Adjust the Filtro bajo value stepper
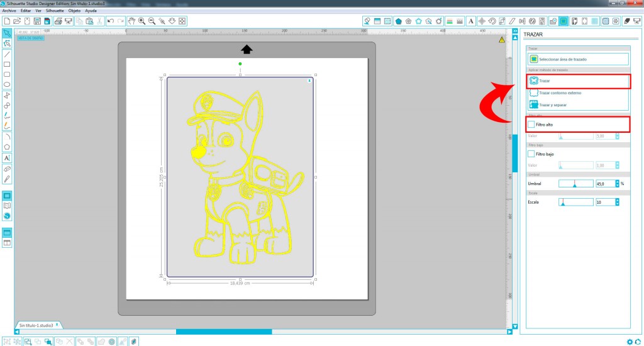This screenshot has height=346, width=644. pos(617,165)
